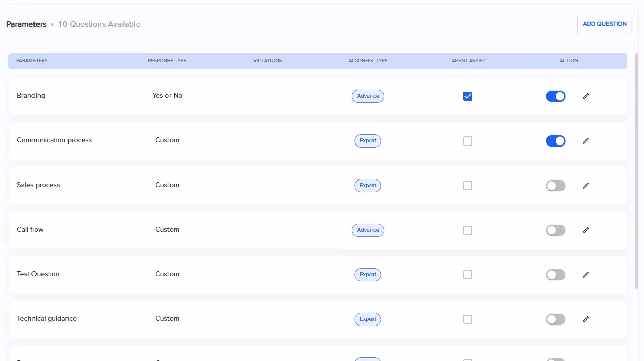Click 'Yes or No' response type

(167, 96)
